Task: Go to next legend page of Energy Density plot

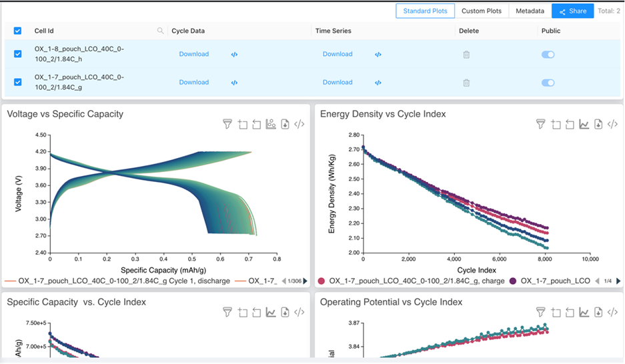Action: (x=618, y=281)
